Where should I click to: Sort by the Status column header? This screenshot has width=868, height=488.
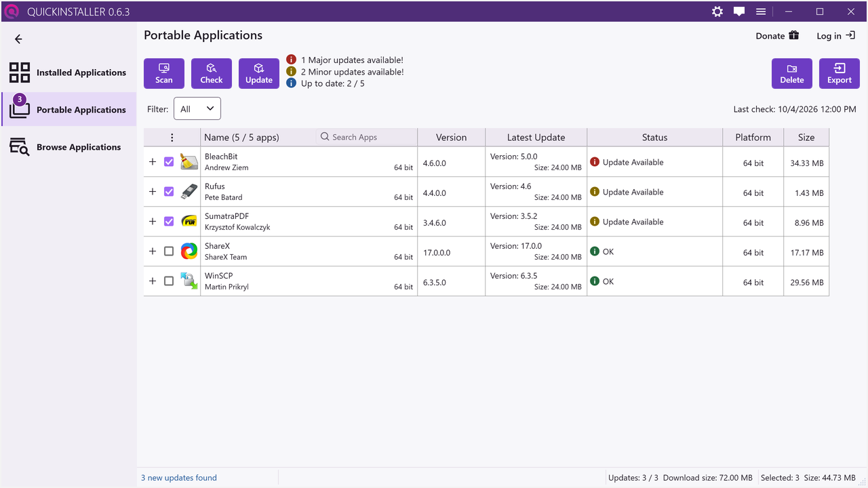tap(654, 138)
